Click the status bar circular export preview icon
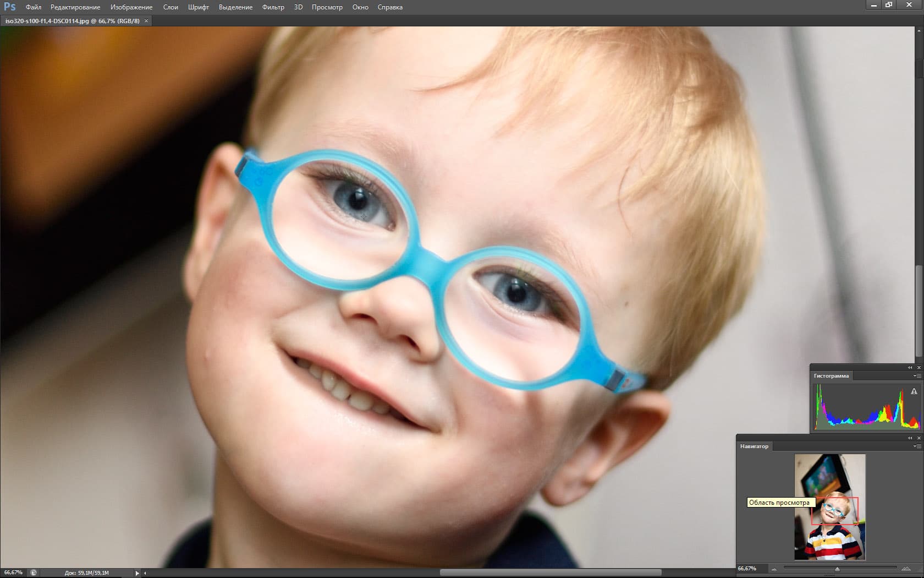The image size is (924, 578). click(34, 572)
